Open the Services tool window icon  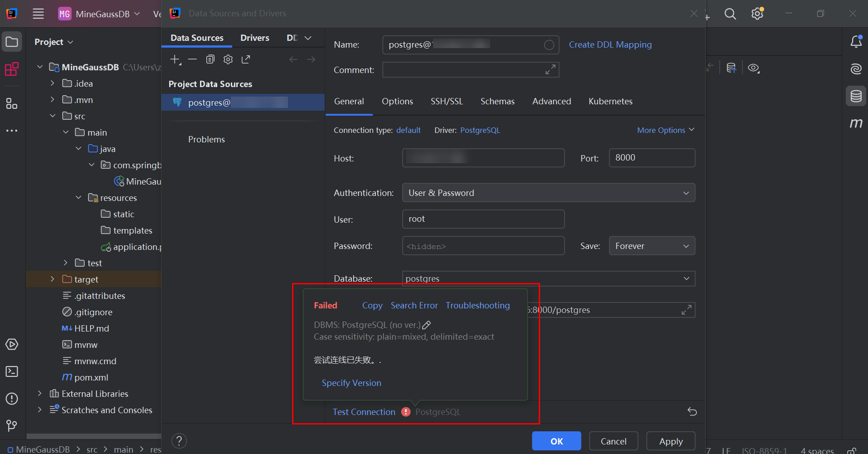12,344
